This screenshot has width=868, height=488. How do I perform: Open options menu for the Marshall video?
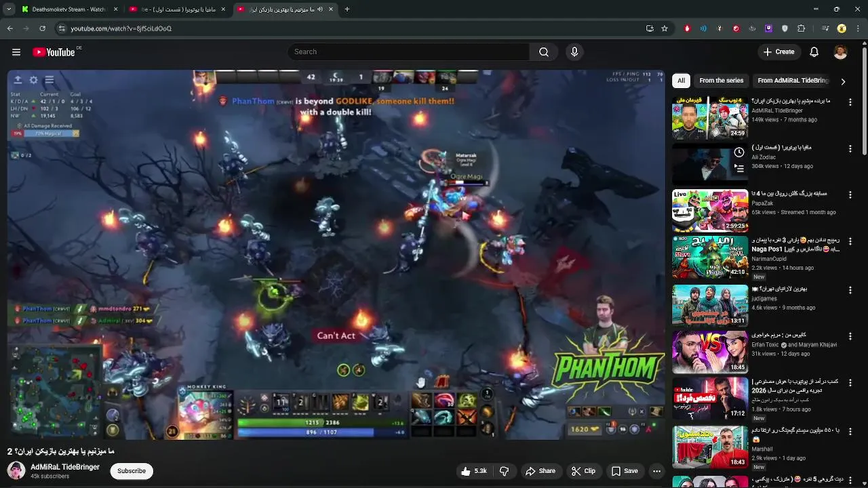point(850,430)
